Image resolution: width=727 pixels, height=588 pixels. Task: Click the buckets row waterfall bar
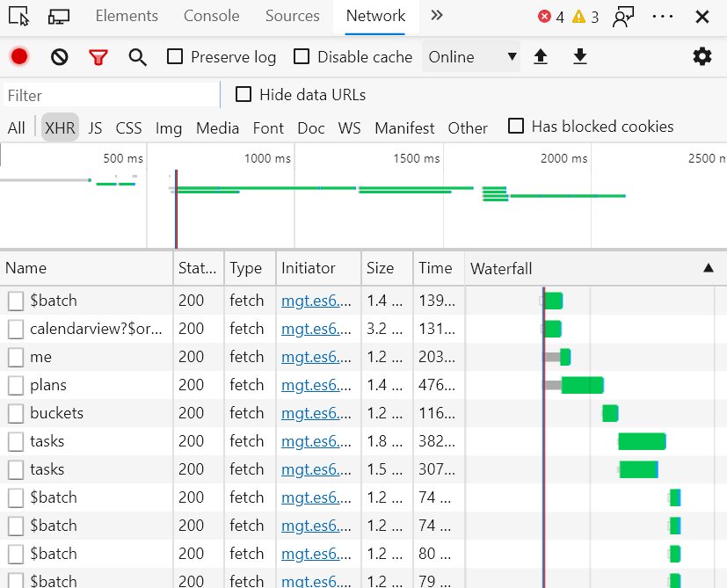click(610, 413)
